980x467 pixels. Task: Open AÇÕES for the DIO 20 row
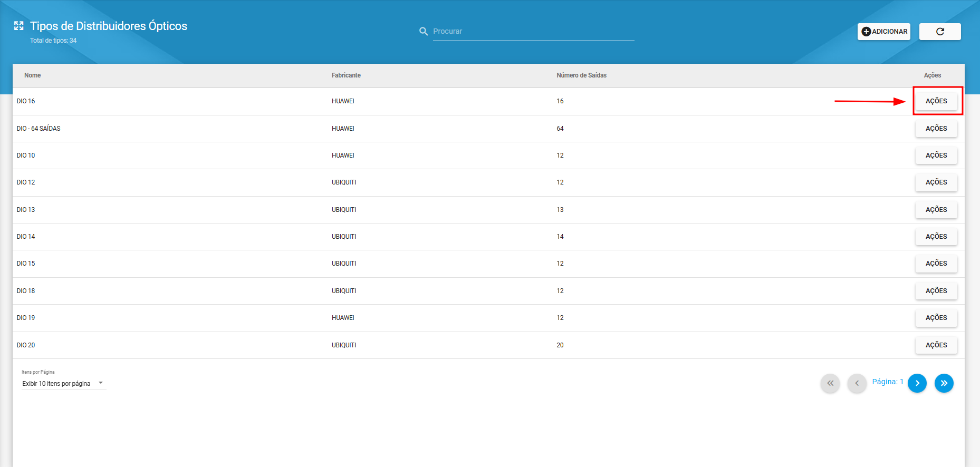point(936,345)
